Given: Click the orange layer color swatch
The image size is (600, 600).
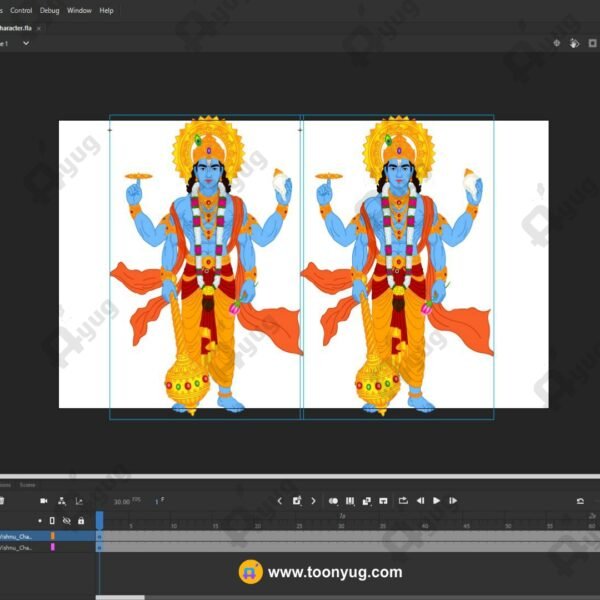Looking at the screenshot, I should (x=52, y=536).
